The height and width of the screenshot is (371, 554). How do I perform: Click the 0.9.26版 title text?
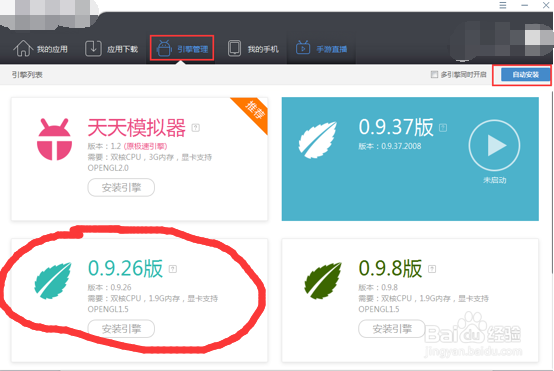click(125, 269)
